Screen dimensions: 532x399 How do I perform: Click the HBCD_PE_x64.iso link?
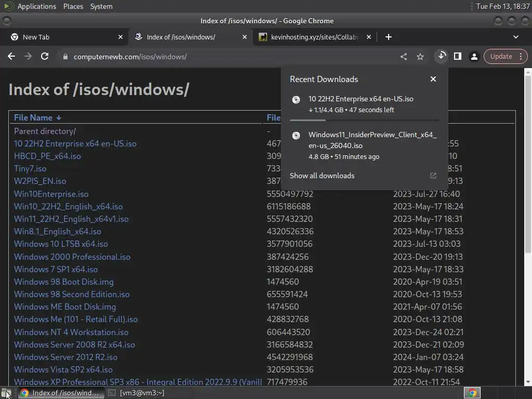click(x=47, y=156)
